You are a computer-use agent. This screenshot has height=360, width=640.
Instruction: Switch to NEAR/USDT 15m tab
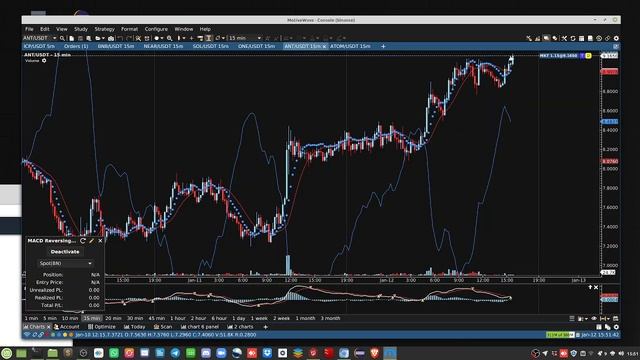163,47
